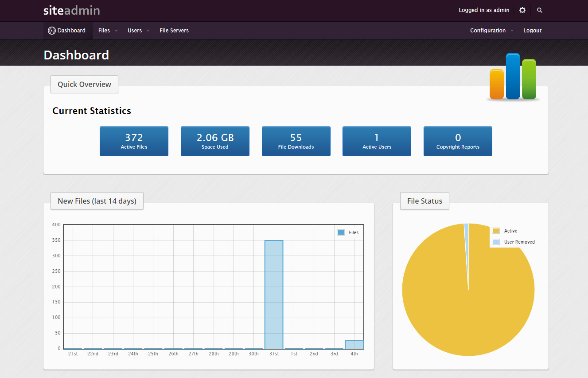Open the 372 Active Files statistic box
The height and width of the screenshot is (378, 588).
134,141
